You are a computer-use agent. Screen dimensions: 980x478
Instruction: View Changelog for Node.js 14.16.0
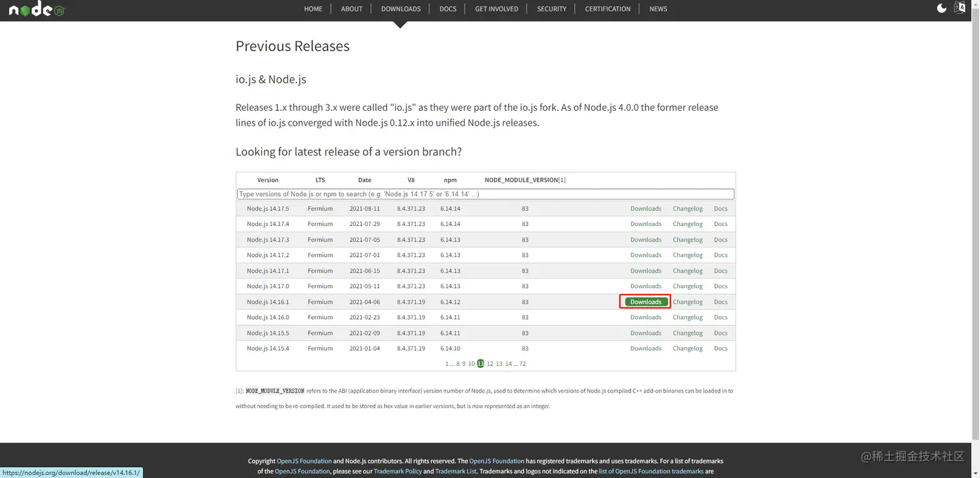point(688,317)
